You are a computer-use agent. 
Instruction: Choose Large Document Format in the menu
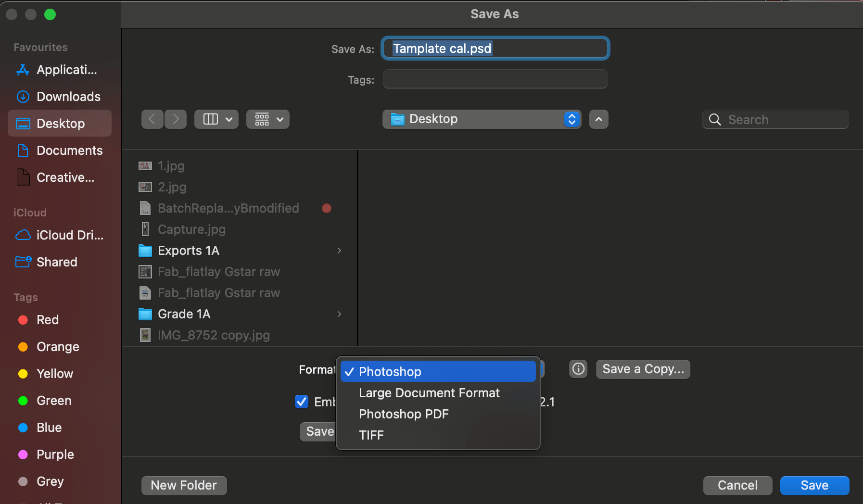point(429,392)
